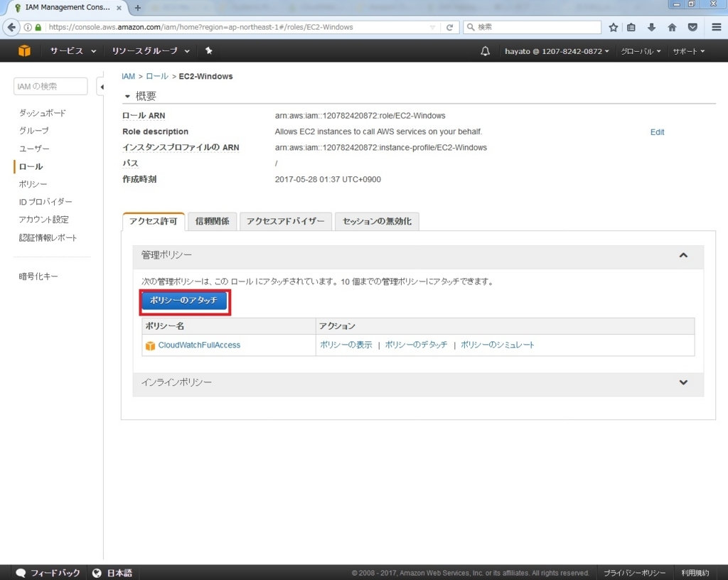Click the Edit role description link
The height and width of the screenshot is (580, 728).
[x=657, y=132]
